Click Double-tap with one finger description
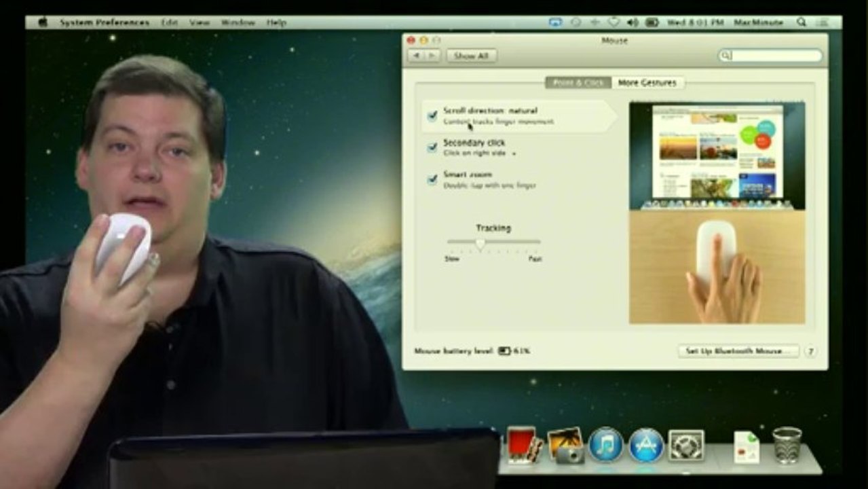Image resolution: width=868 pixels, height=489 pixels. [489, 185]
